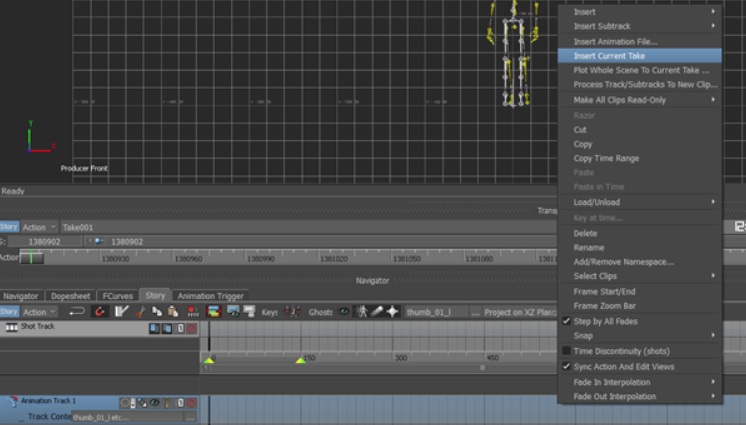Click the clipboard Paste icon in toolbar

(x=173, y=312)
